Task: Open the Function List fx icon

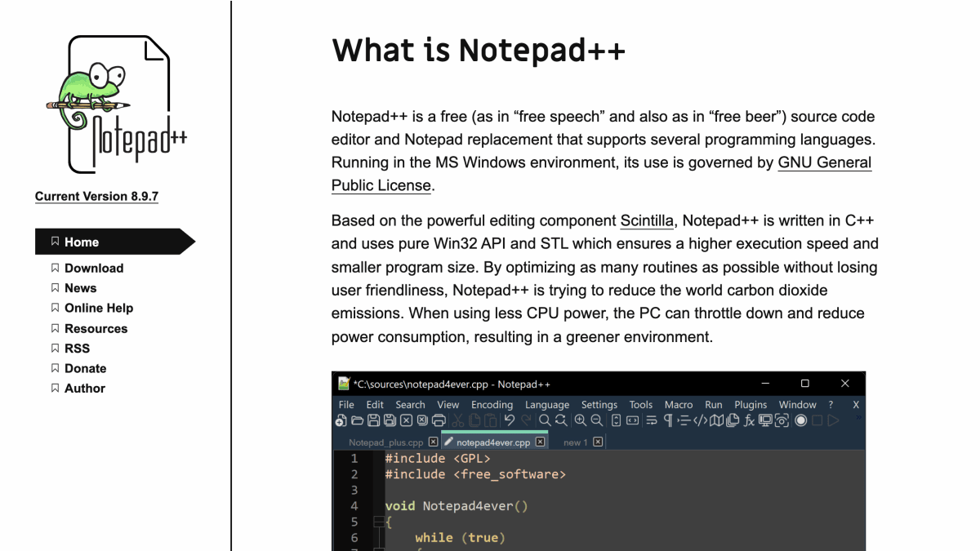Action: coord(749,420)
